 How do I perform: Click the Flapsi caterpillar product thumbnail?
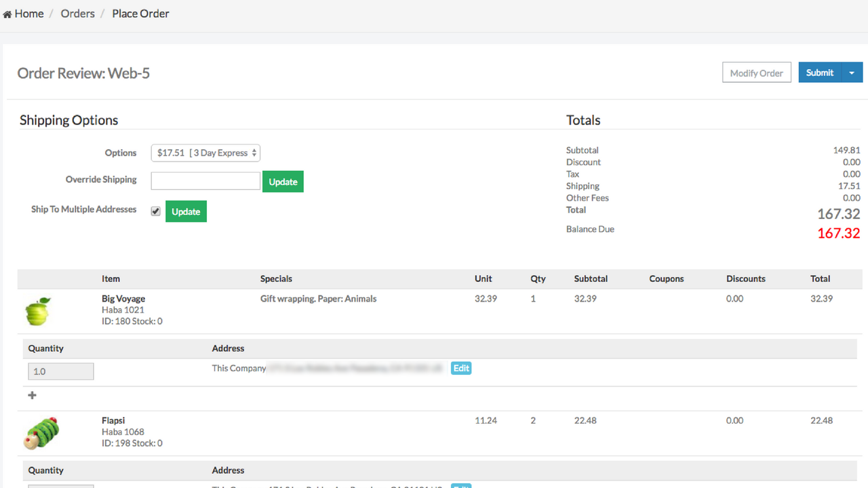42,433
